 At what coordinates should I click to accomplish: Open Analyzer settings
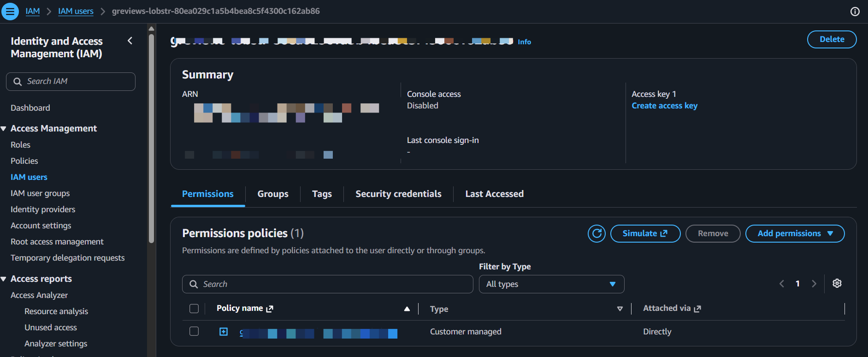point(56,344)
